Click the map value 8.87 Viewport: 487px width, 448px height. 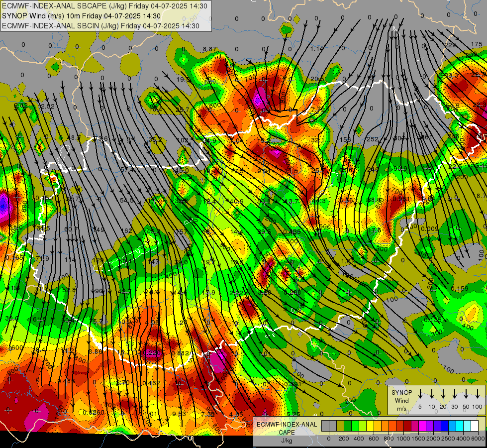[209, 49]
